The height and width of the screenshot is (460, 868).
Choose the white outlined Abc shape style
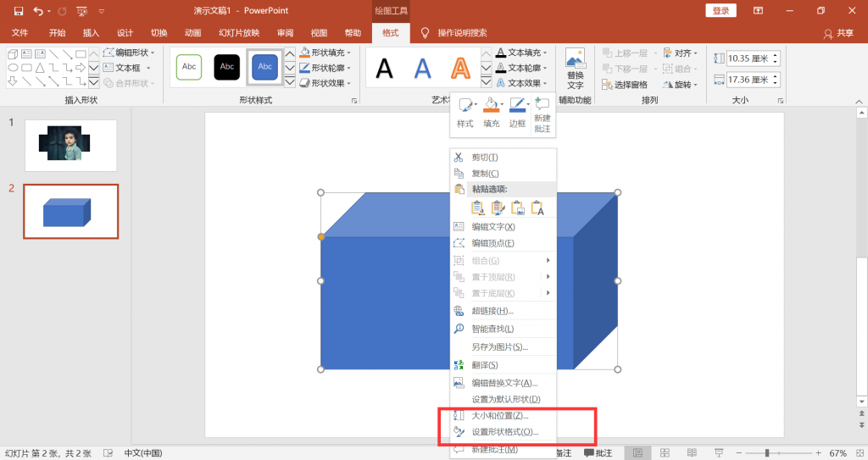[x=189, y=67]
